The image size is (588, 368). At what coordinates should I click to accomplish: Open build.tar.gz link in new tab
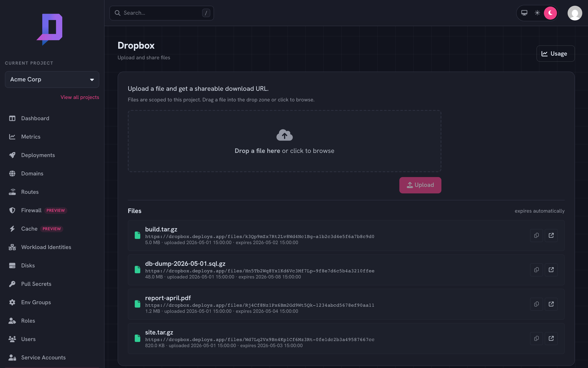pyautogui.click(x=551, y=235)
